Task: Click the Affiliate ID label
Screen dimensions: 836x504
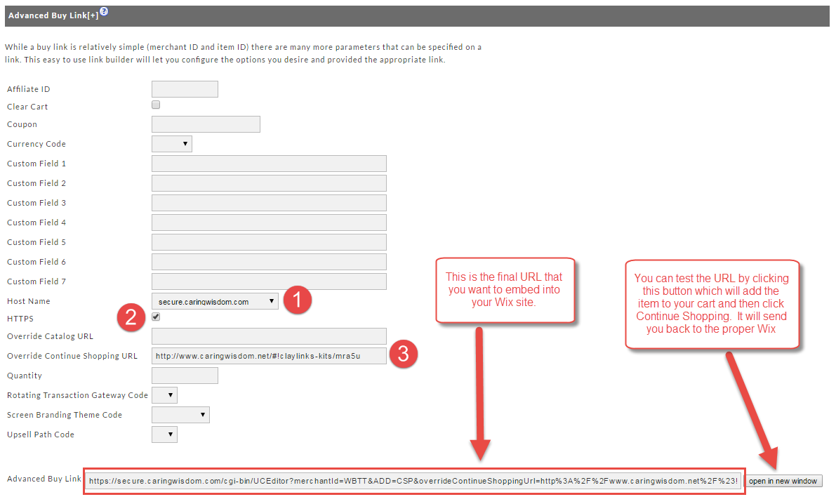Action: pos(28,89)
